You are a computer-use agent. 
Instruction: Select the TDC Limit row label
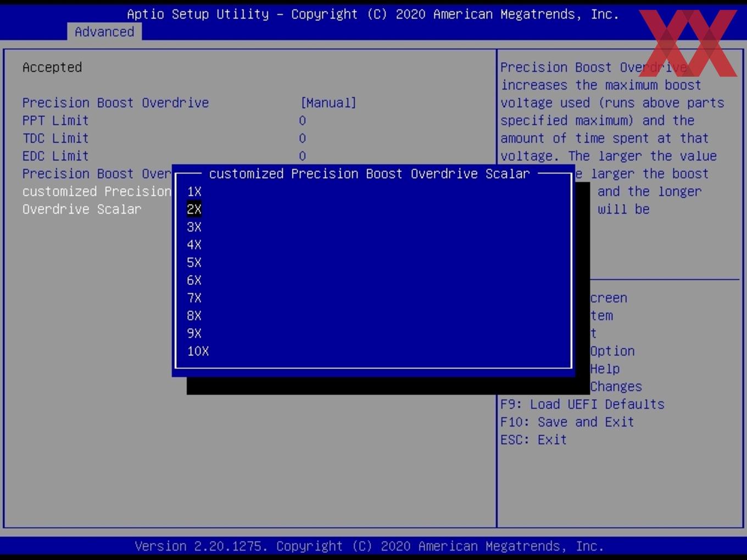pos(55,138)
